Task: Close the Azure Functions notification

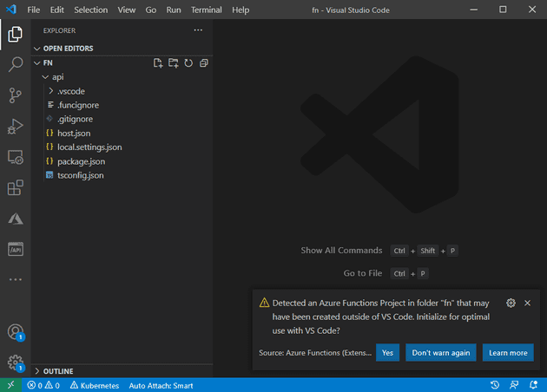Action: [528, 304]
